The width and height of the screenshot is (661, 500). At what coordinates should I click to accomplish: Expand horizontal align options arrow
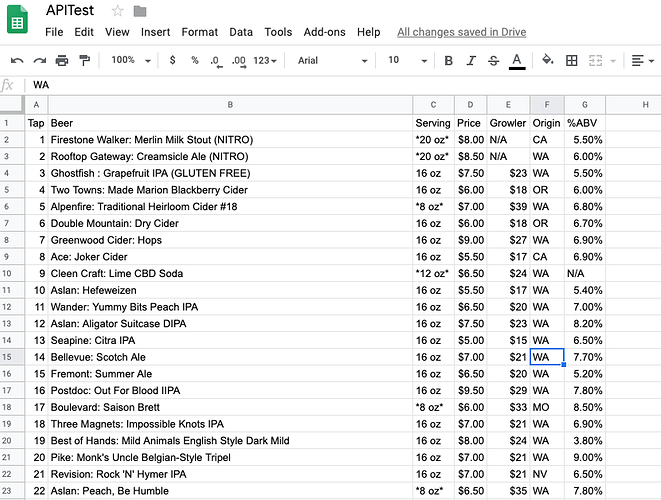651,61
